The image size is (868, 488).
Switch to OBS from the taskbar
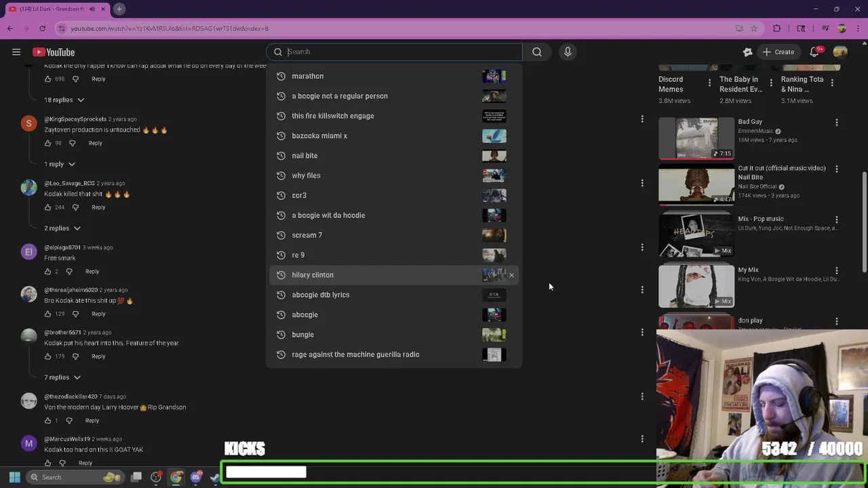pyautogui.click(x=156, y=477)
